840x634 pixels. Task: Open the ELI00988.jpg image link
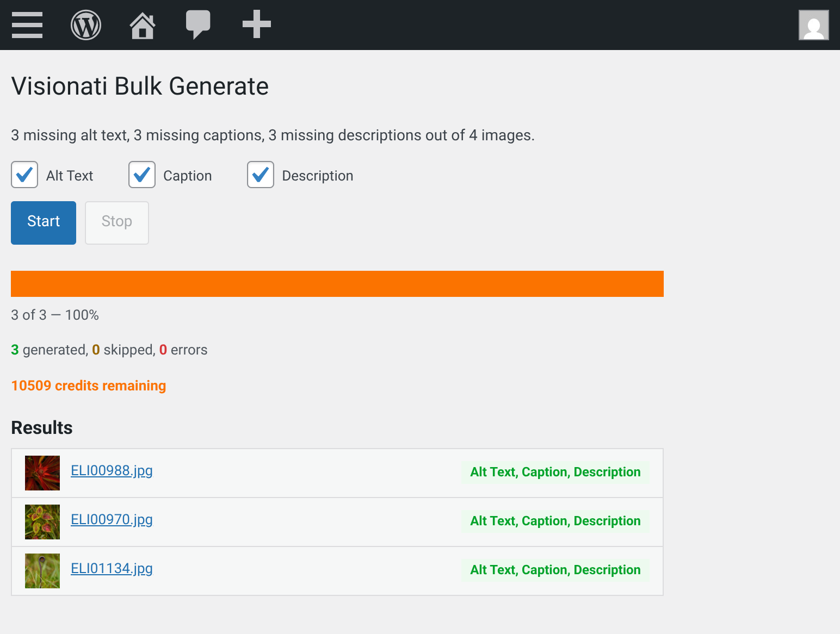112,471
